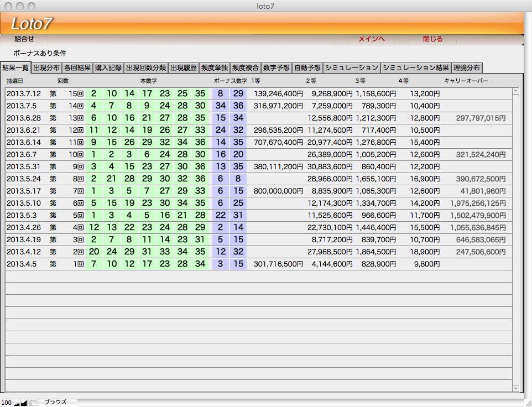The width and height of the screenshot is (532, 407).
Task: Click the 100 zoom level indicator
Action: pyautogui.click(x=7, y=403)
